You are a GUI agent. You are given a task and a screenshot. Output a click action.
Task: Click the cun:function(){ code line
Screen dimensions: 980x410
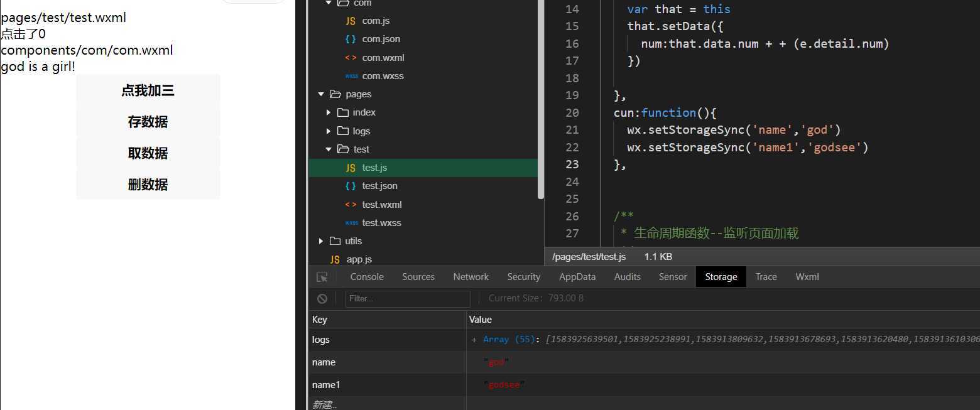[x=665, y=113]
